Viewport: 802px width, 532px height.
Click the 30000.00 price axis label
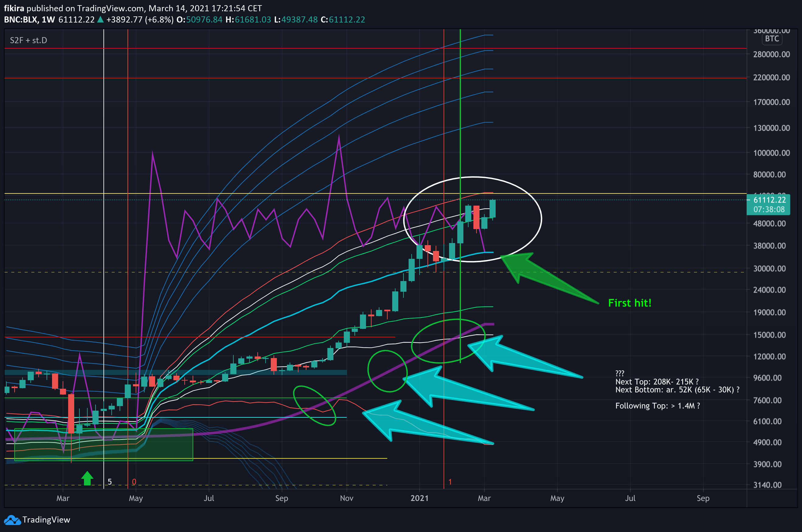pos(769,269)
